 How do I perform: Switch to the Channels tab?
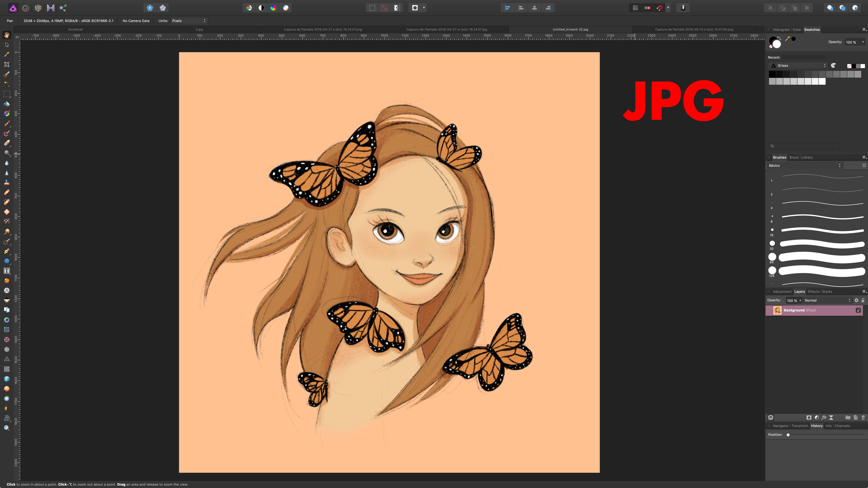[842, 426]
